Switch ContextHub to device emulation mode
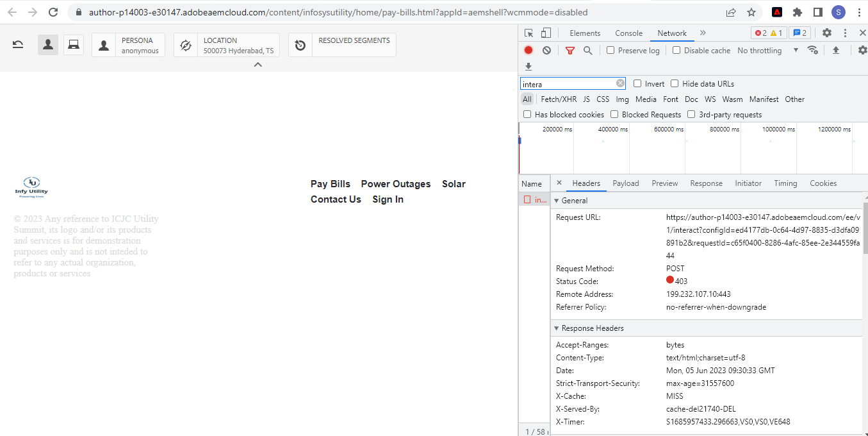Image resolution: width=868 pixels, height=436 pixels. coord(73,44)
